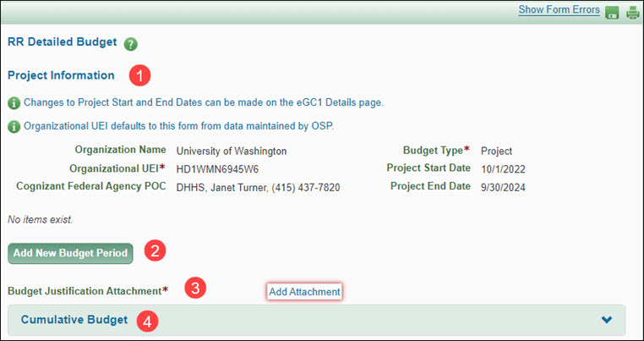Click red marker number 2
Screen dimensions: 644x341
click(155, 250)
